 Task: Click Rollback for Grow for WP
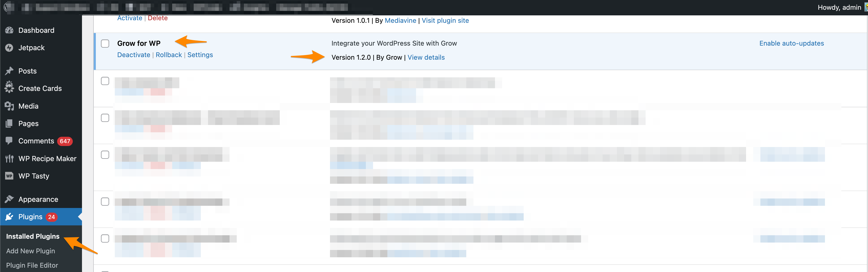[169, 55]
